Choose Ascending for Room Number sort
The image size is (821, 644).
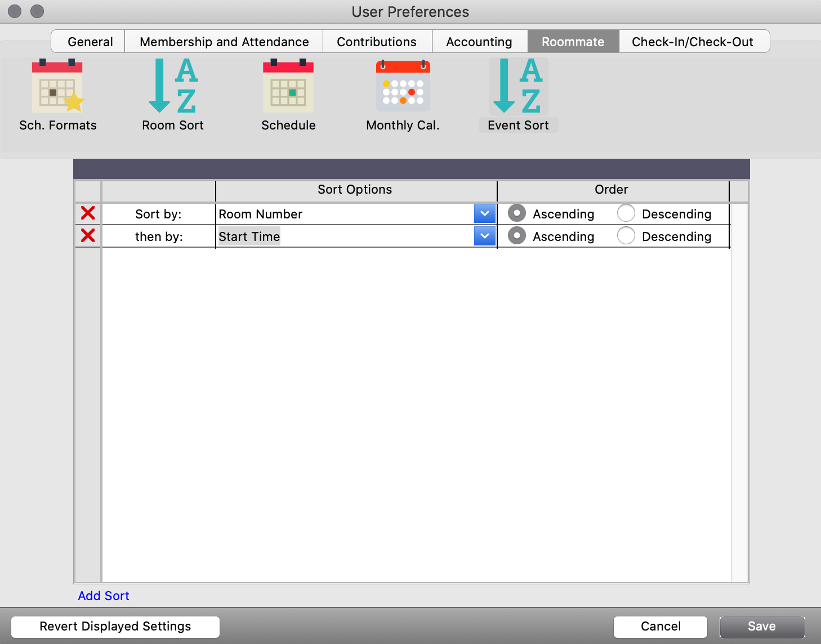(517, 213)
